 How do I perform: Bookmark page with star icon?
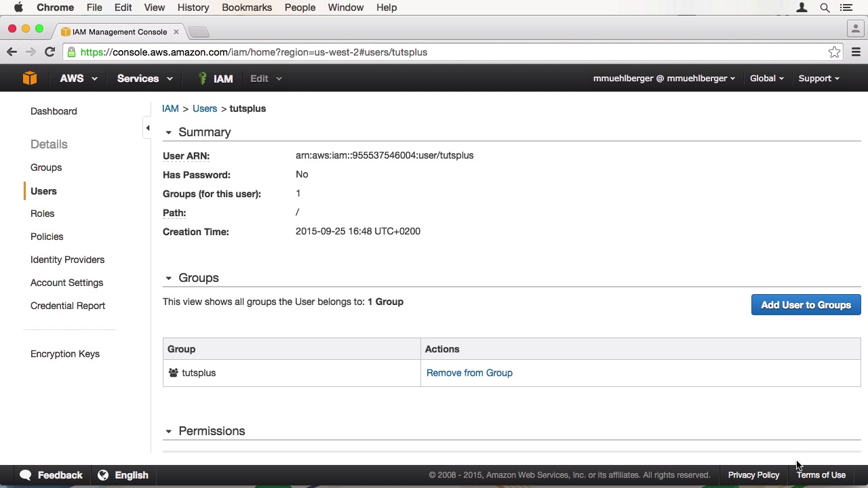[834, 52]
